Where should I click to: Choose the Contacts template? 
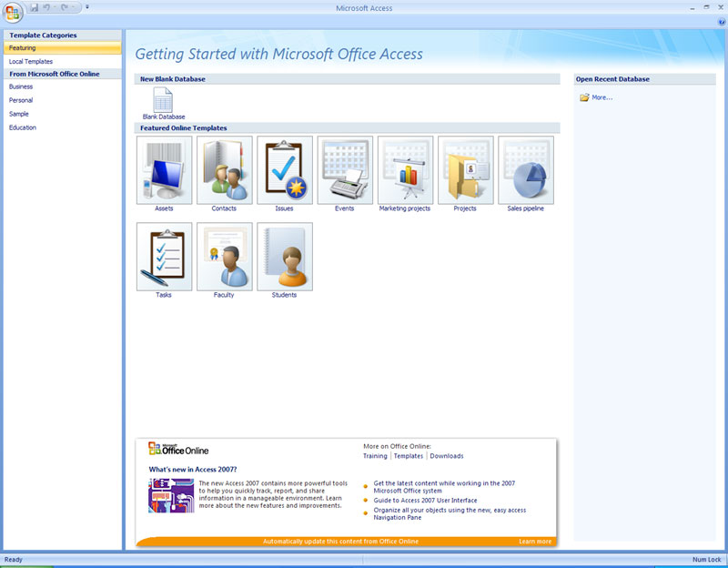(224, 174)
